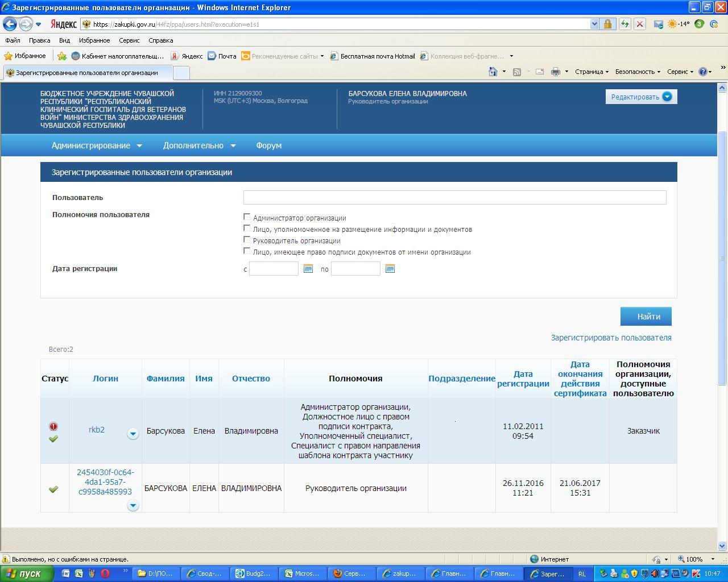The width and height of the screenshot is (728, 582).
Task: Enable the Администратор организации checkbox
Action: (x=247, y=217)
